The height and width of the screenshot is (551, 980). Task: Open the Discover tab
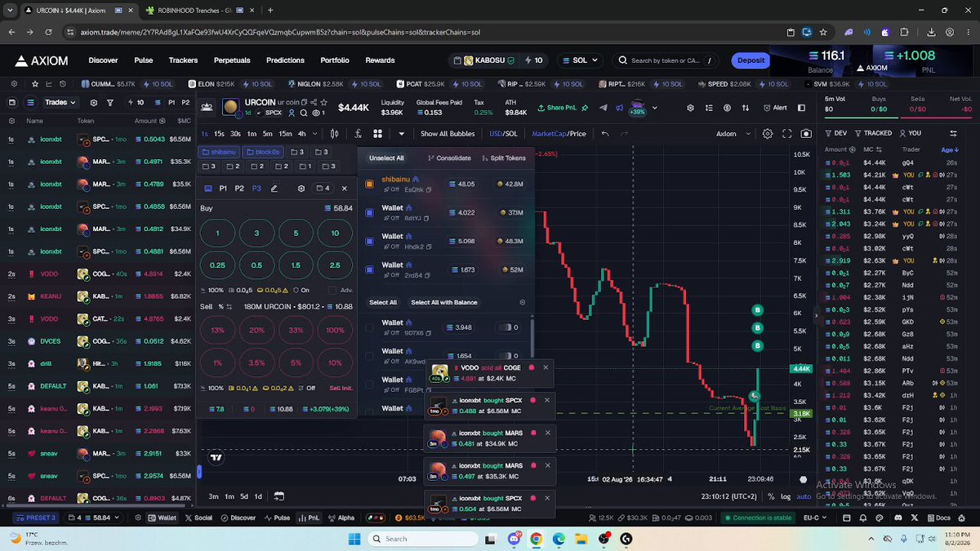103,60
